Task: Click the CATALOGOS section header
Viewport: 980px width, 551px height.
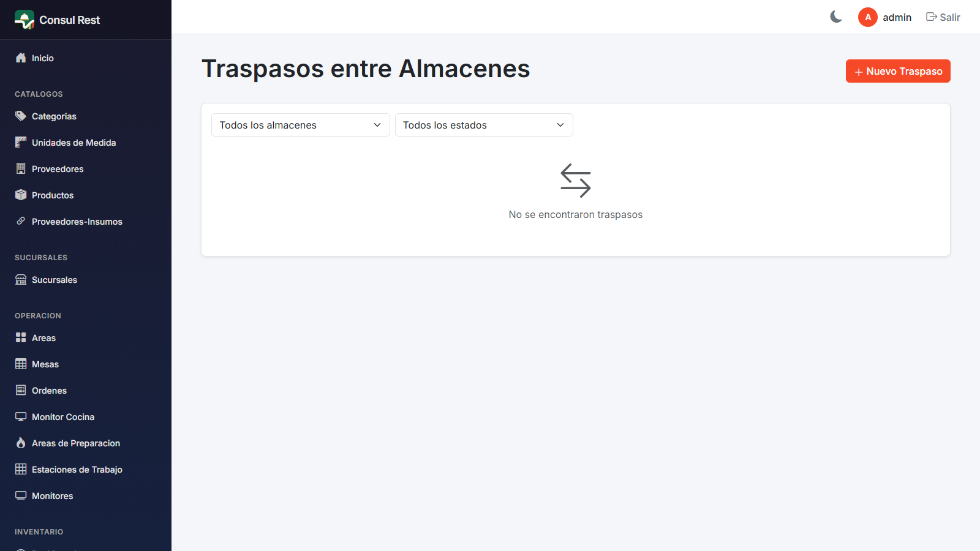Action: 39,94
